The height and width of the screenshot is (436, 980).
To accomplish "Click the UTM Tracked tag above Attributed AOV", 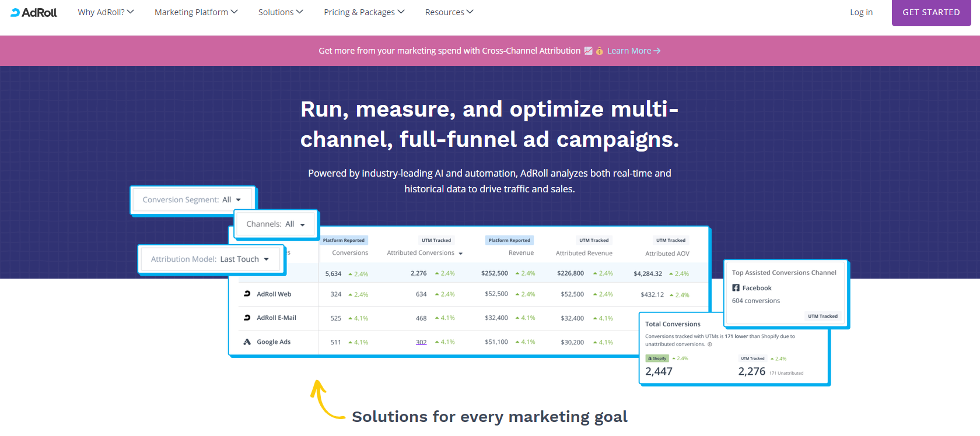I will [671, 240].
